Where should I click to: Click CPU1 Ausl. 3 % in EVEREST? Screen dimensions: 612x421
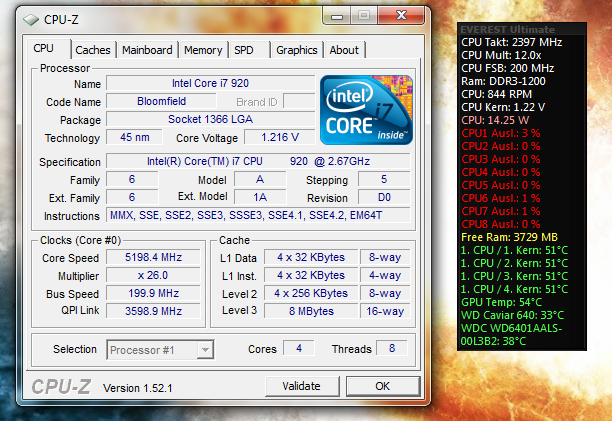point(501,133)
